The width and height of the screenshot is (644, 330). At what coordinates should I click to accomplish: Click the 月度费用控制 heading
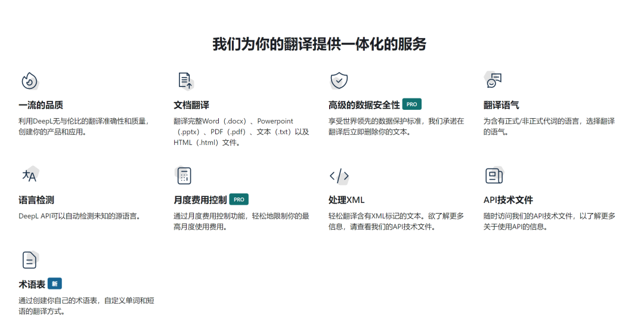tap(200, 200)
